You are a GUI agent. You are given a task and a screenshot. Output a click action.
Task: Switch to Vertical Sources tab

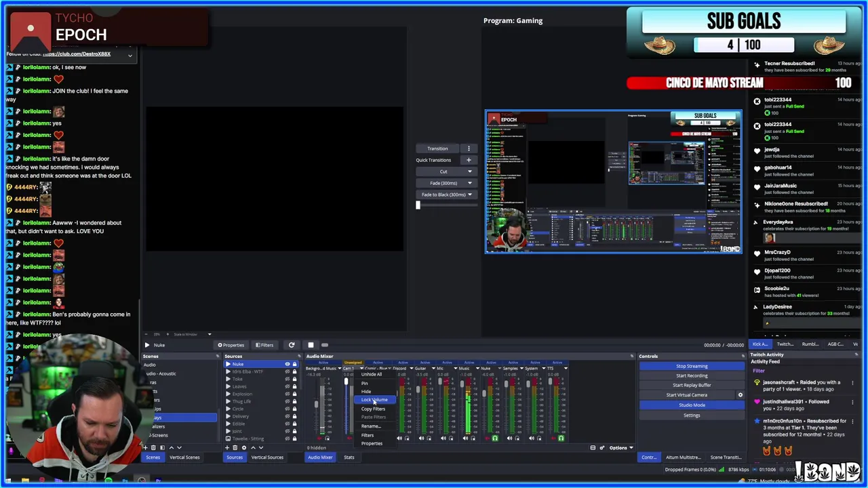pos(267,457)
